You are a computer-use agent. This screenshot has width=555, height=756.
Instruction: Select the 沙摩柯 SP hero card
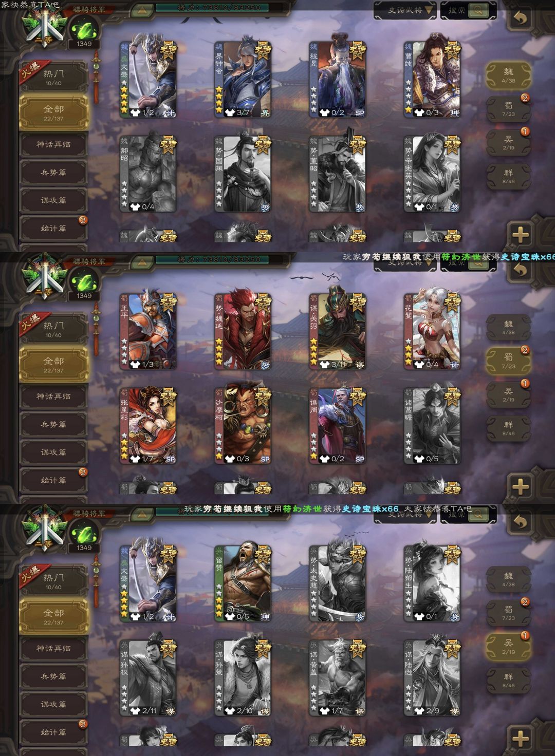[243, 425]
